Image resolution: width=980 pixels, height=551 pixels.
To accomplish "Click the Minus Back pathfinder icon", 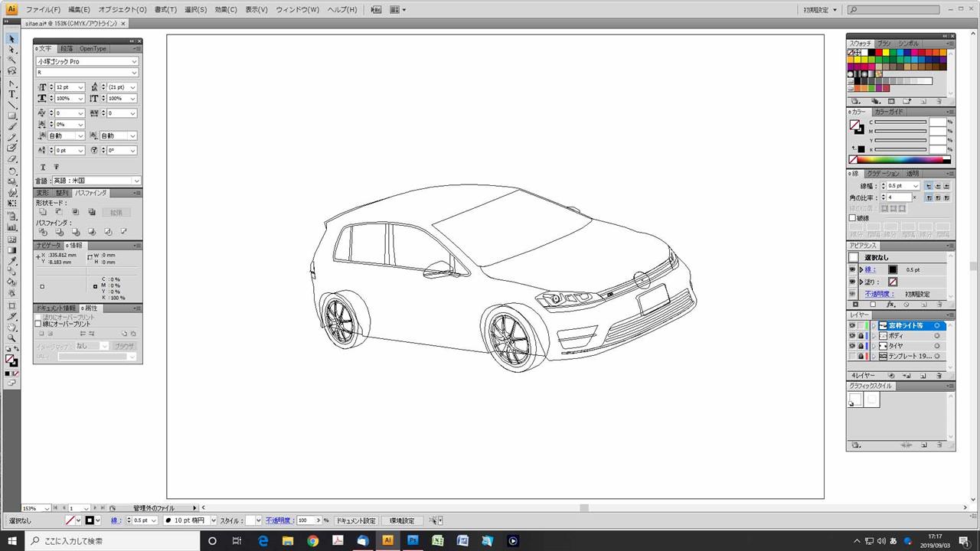I will [x=123, y=232].
